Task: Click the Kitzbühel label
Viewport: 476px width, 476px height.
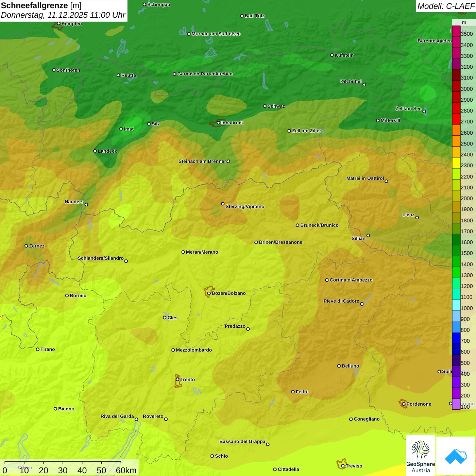Action: 351,81
